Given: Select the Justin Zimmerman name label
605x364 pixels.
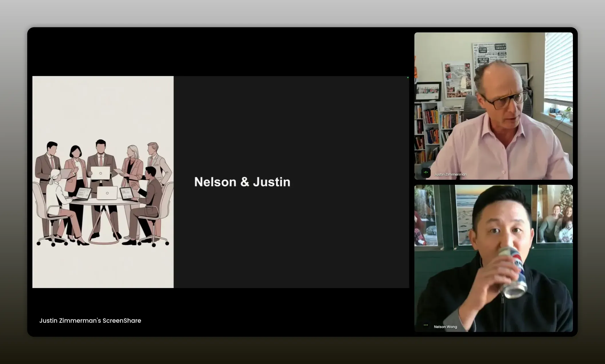Looking at the screenshot, I should 450,174.
